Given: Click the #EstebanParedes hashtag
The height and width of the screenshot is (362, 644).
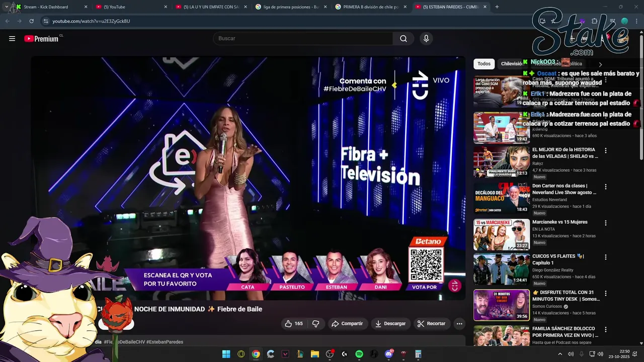Looking at the screenshot, I should click(165, 342).
